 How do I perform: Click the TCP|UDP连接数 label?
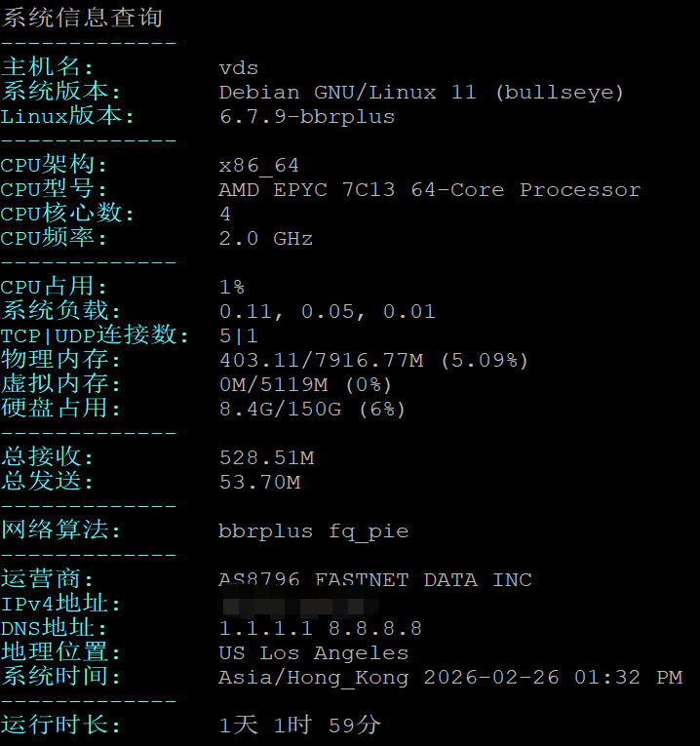[x=95, y=335]
